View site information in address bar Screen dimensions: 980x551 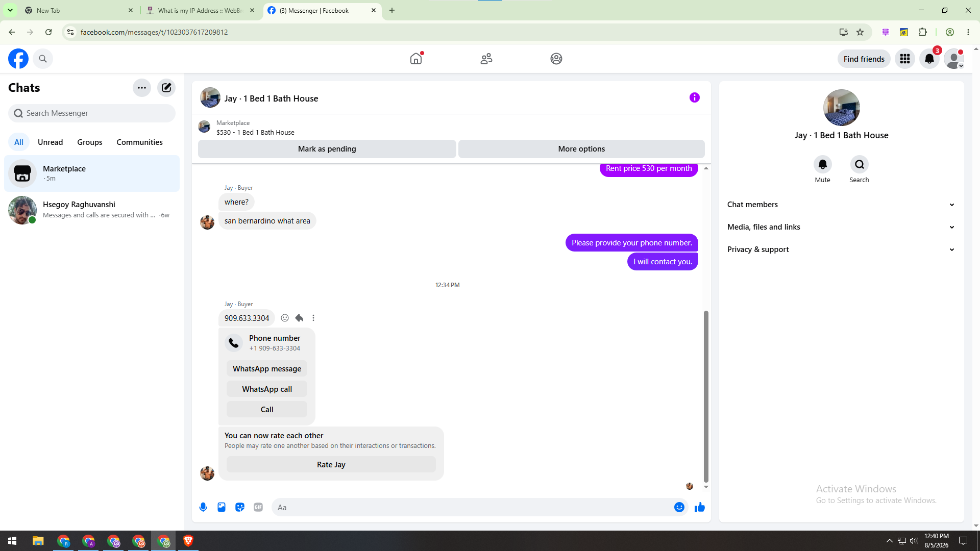pos(70,32)
